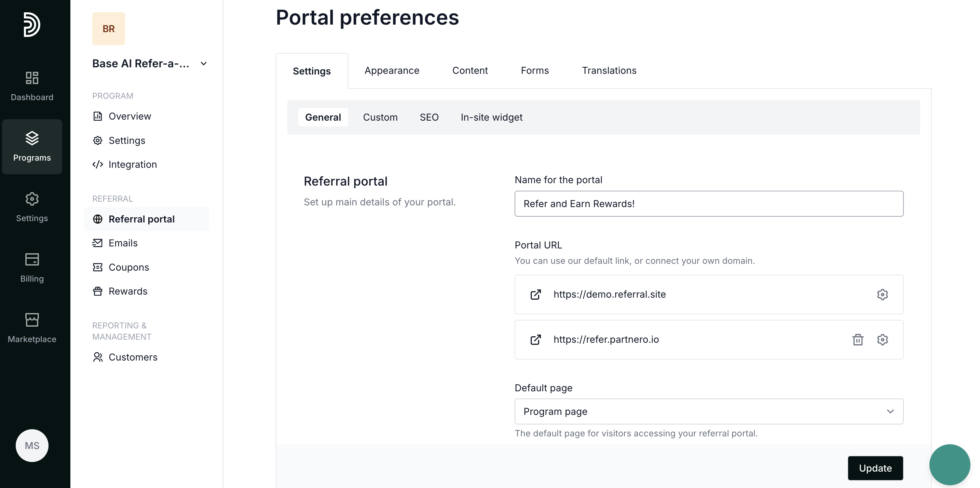Open the Translations tab
Viewport: 980px width, 488px height.
pyautogui.click(x=609, y=71)
